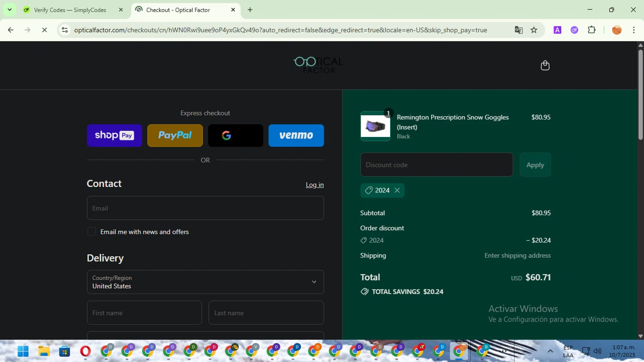Viewport: 644px width, 362px height.
Task: Open the Country/Region dropdown
Action: (205, 282)
